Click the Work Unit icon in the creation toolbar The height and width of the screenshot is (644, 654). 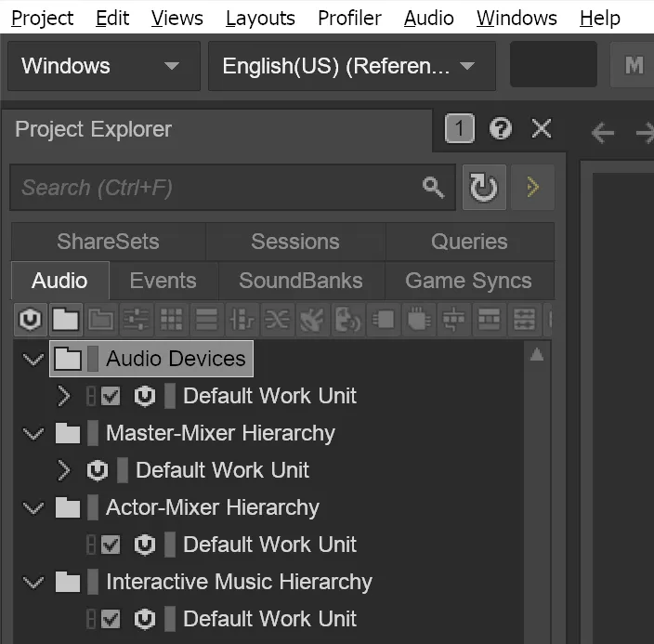pyautogui.click(x=30, y=321)
